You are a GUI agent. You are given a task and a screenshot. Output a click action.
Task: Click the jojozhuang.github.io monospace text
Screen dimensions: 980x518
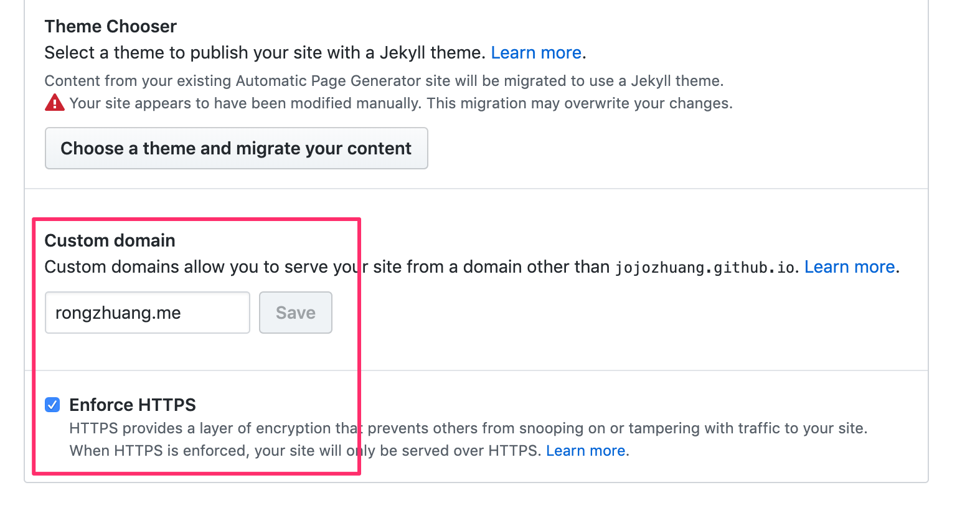[705, 268]
